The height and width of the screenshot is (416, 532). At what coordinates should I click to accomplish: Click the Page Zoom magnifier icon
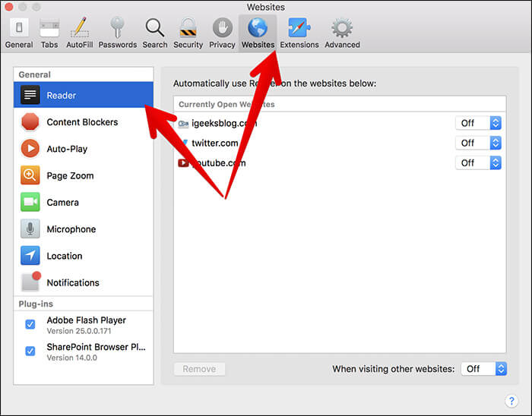30,175
